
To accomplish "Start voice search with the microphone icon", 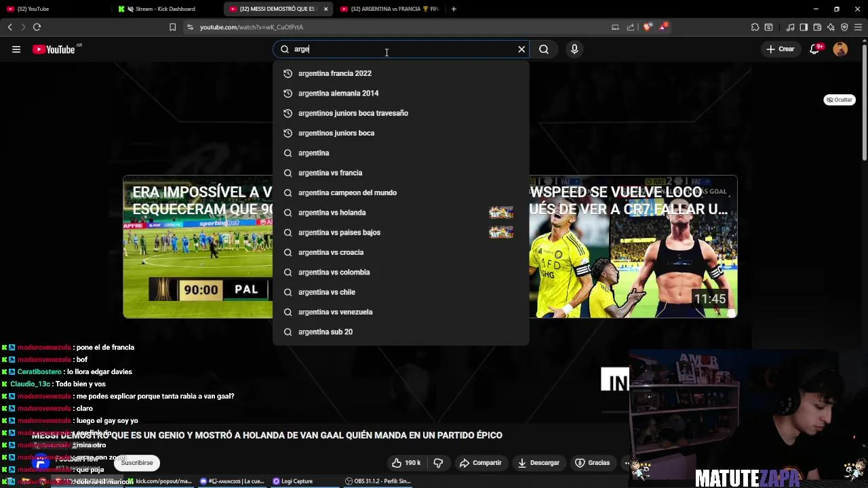I will pyautogui.click(x=574, y=49).
